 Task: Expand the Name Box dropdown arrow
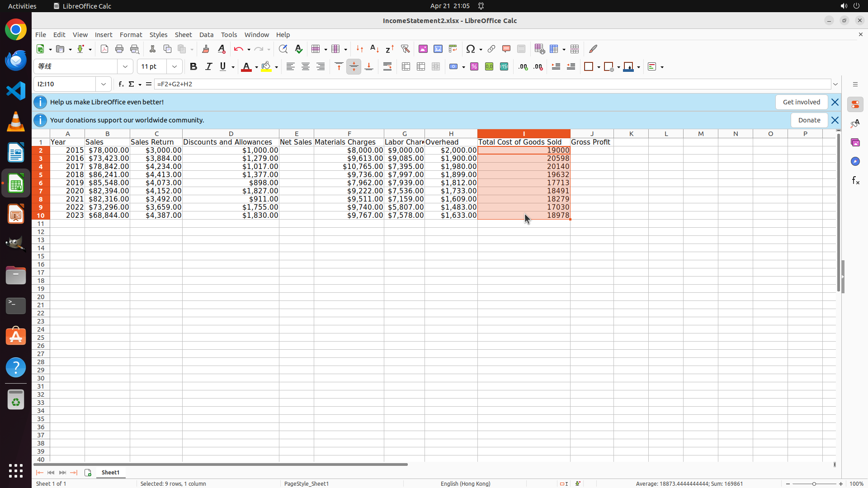tap(104, 84)
